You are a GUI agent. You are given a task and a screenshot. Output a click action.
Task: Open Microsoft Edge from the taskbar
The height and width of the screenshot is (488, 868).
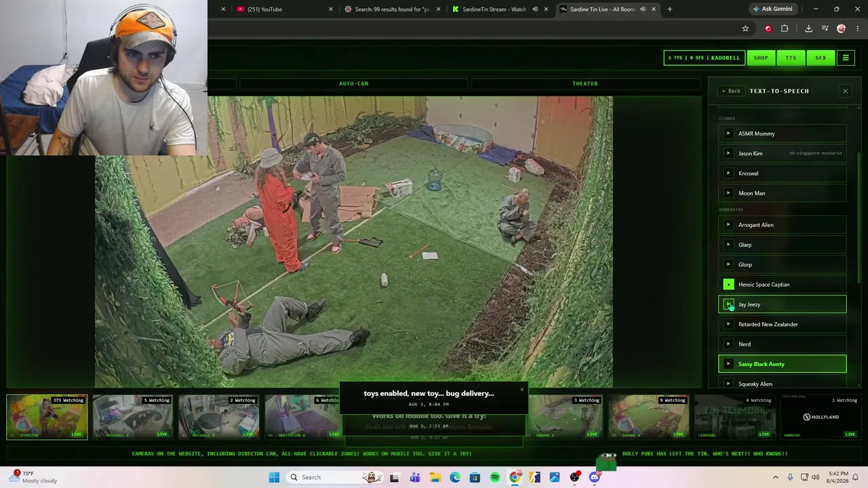click(x=455, y=477)
